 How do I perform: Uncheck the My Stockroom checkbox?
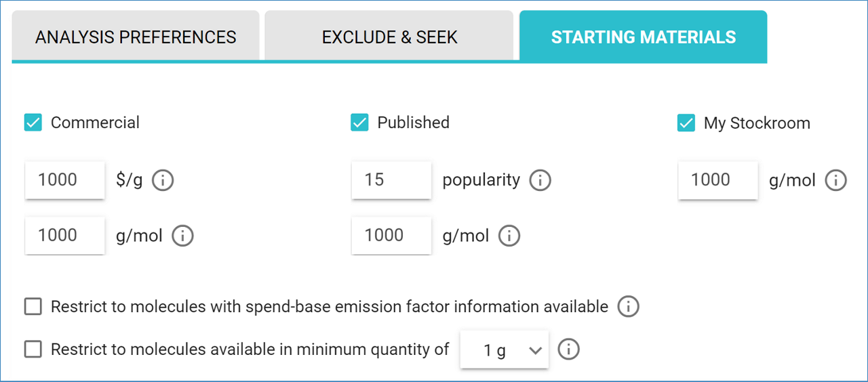pos(686,123)
